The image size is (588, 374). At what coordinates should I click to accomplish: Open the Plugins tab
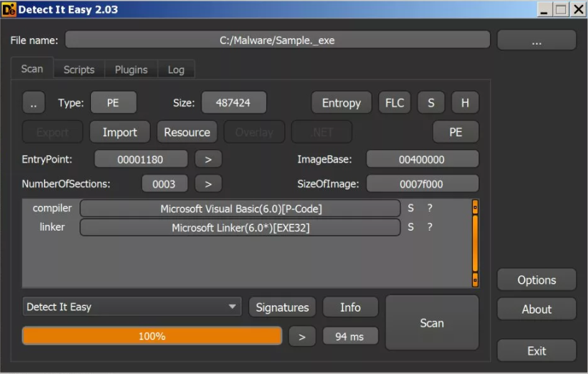point(131,70)
